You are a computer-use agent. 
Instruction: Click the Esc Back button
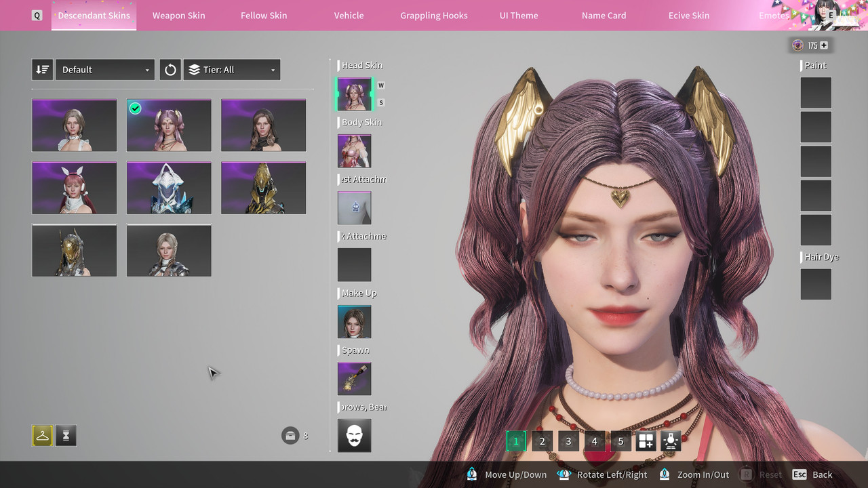812,474
